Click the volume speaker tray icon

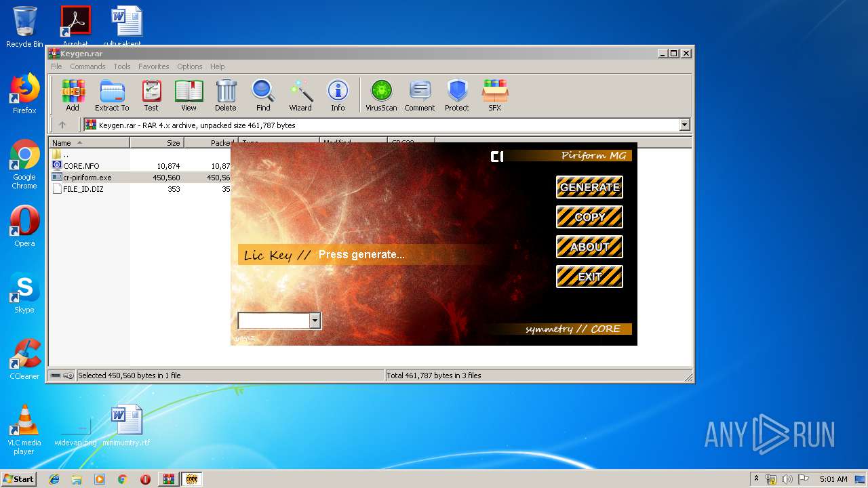(x=787, y=479)
